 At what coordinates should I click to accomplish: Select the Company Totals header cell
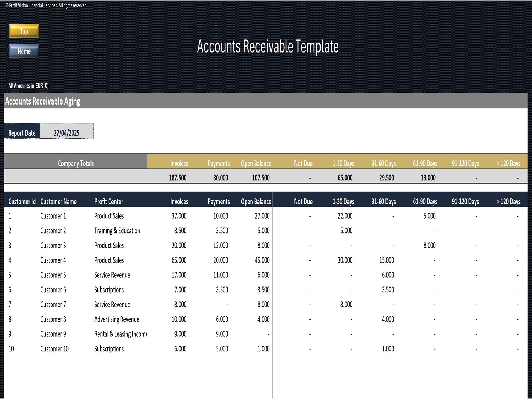75,163
